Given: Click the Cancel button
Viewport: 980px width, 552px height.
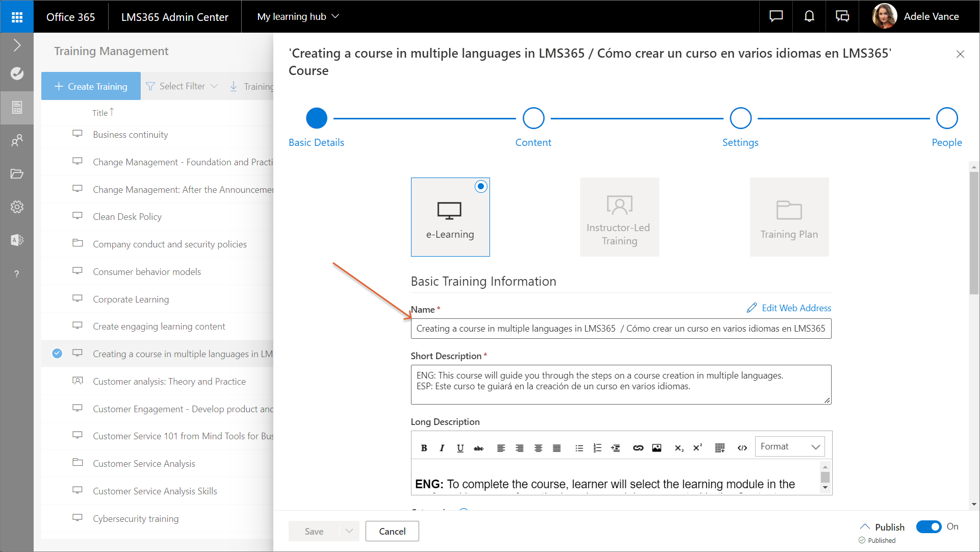Looking at the screenshot, I should pyautogui.click(x=392, y=531).
